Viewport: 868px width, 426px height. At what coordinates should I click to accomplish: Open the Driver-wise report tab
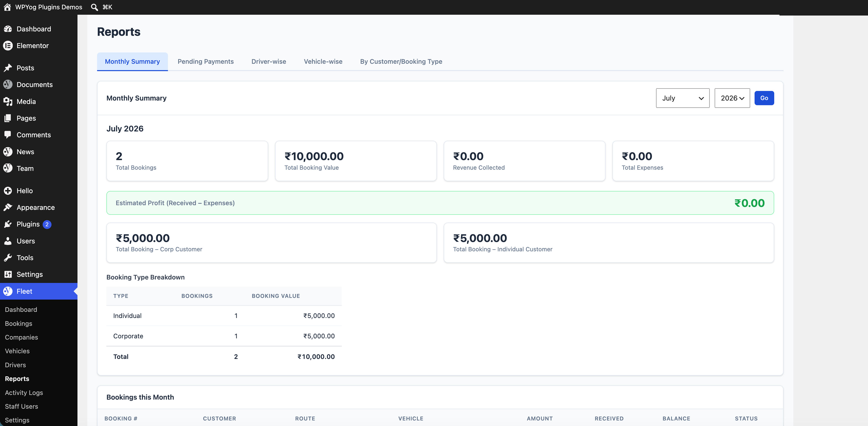click(269, 61)
